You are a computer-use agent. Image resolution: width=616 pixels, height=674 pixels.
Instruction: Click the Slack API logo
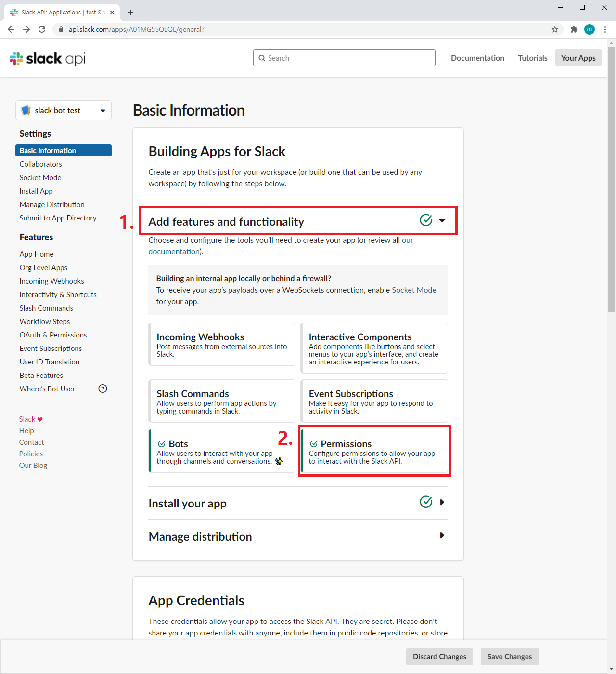(x=47, y=58)
